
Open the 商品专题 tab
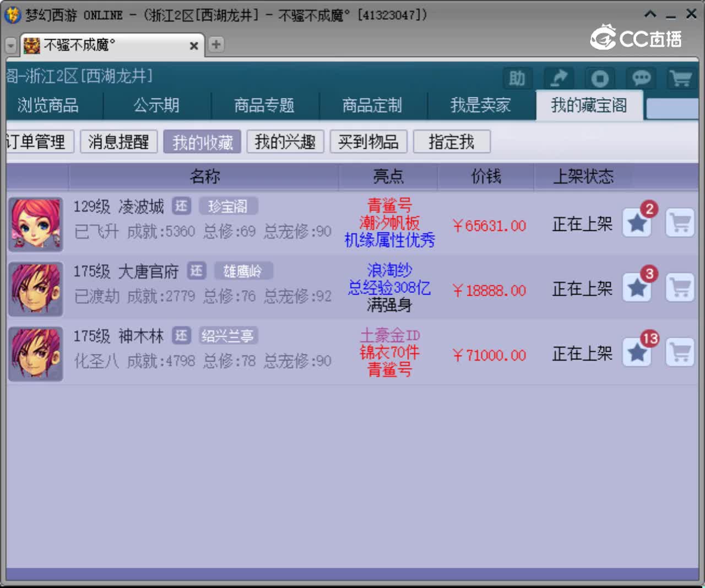[264, 105]
